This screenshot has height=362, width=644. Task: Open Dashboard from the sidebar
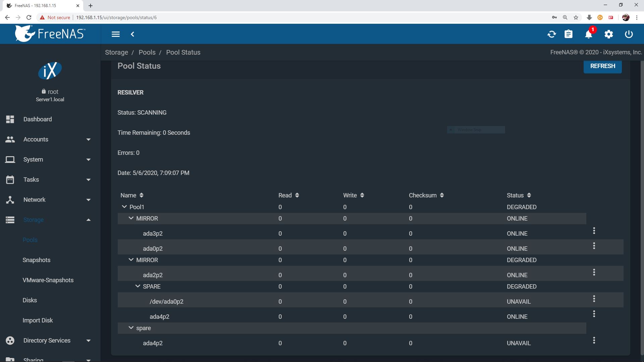[x=38, y=119]
